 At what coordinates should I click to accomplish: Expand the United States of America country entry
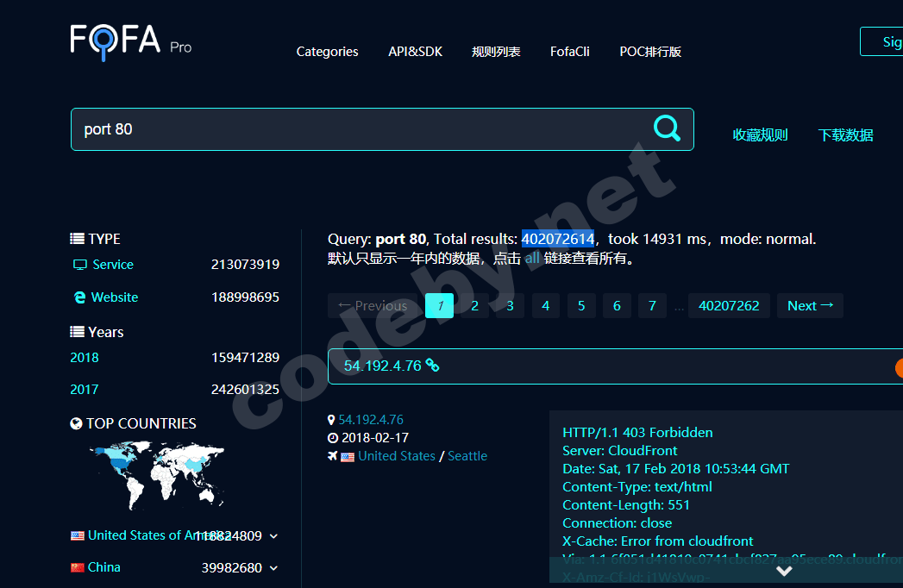(273, 536)
